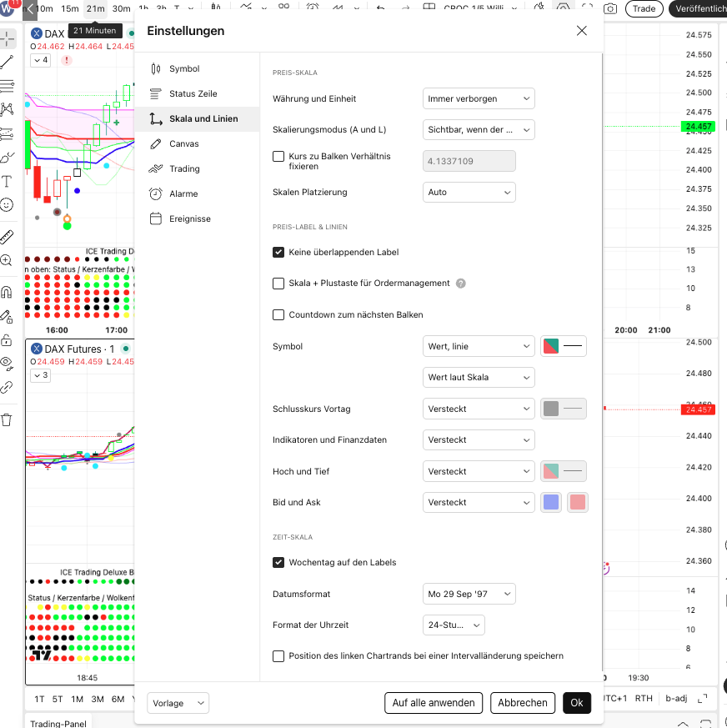Open the Vorlage template dropdown
The height and width of the screenshot is (728, 727).
point(178,703)
